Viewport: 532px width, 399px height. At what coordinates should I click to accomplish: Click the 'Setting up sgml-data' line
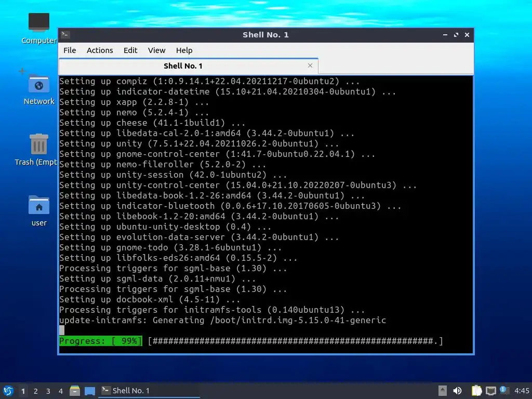pos(157,278)
